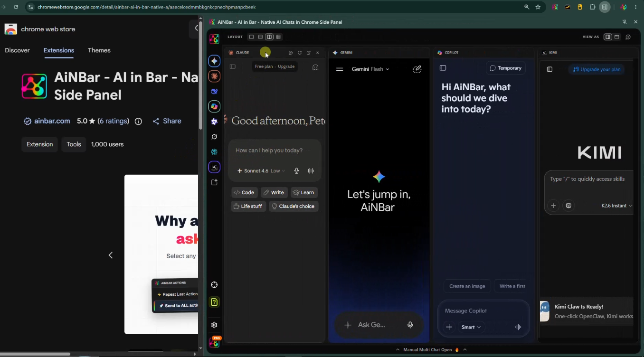This screenshot has width=644, height=357.
Task: Click the Tools category chip
Action: (74, 144)
